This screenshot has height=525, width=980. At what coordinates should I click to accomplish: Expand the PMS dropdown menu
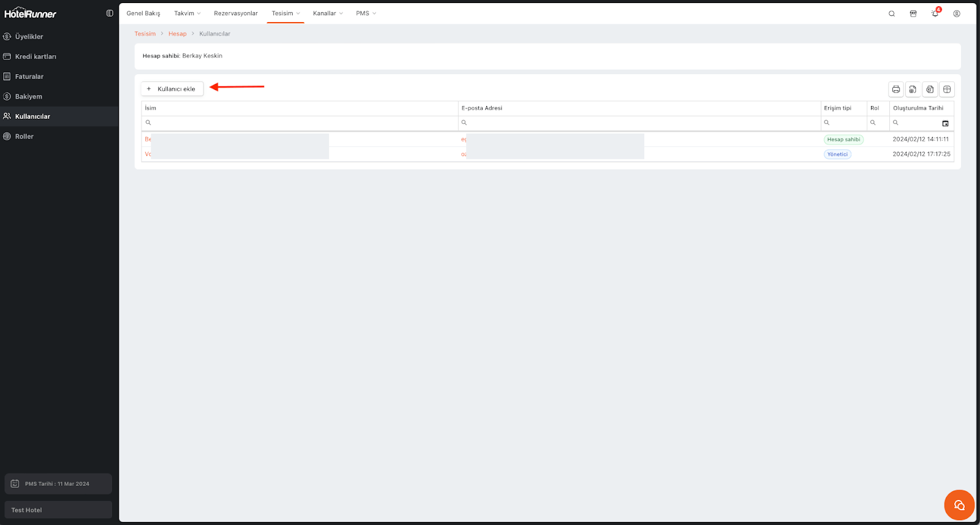(366, 13)
